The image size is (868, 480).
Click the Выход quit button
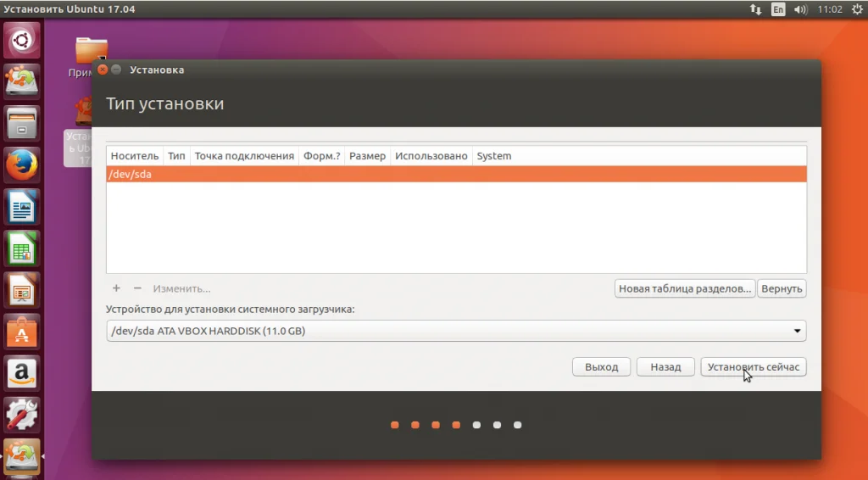(x=601, y=367)
